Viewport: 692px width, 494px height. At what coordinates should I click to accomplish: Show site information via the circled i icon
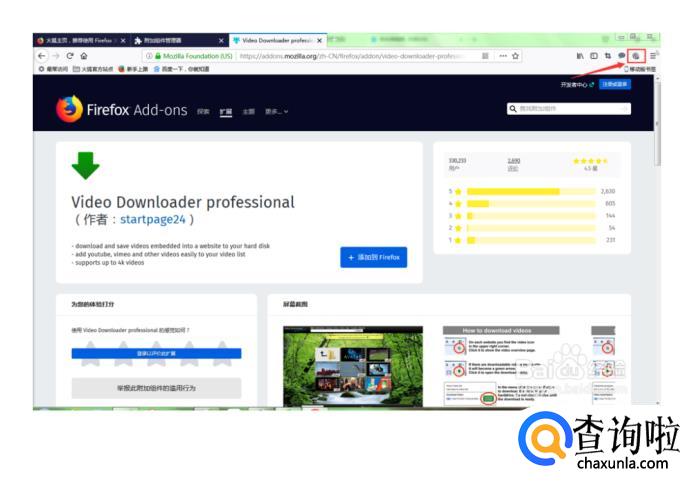pos(149,56)
